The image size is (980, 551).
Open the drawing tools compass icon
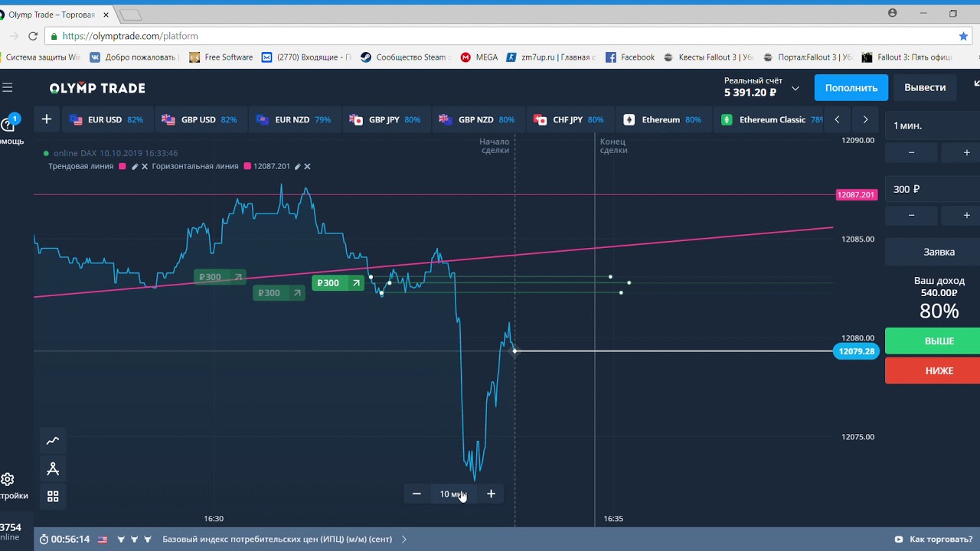point(53,468)
